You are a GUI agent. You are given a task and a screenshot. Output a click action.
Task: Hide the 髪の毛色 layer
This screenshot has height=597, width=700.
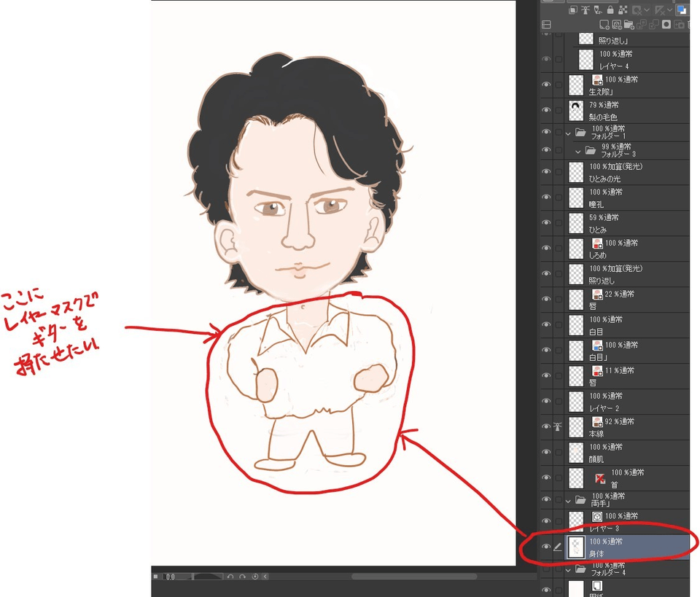click(546, 111)
